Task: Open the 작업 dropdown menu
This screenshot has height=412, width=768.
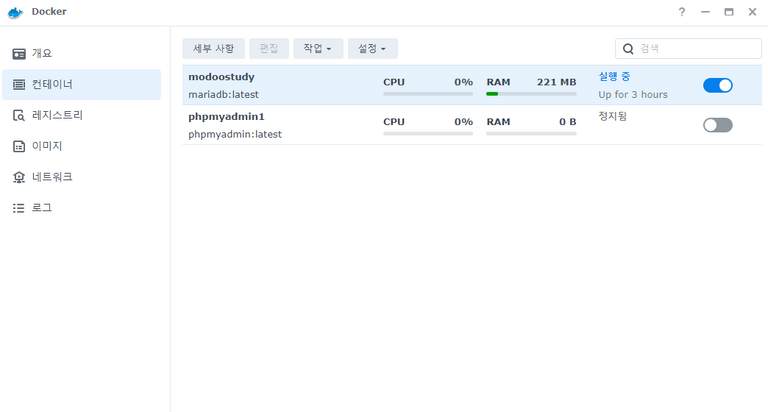Action: [318, 48]
